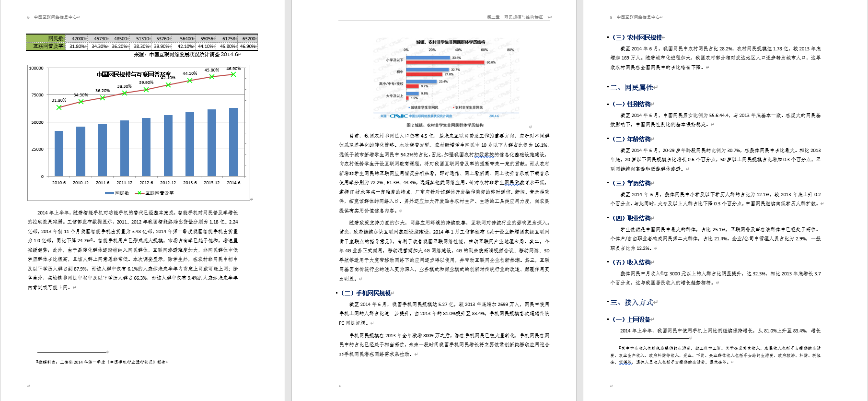Click the heading （一）性别结构

[x=631, y=104]
